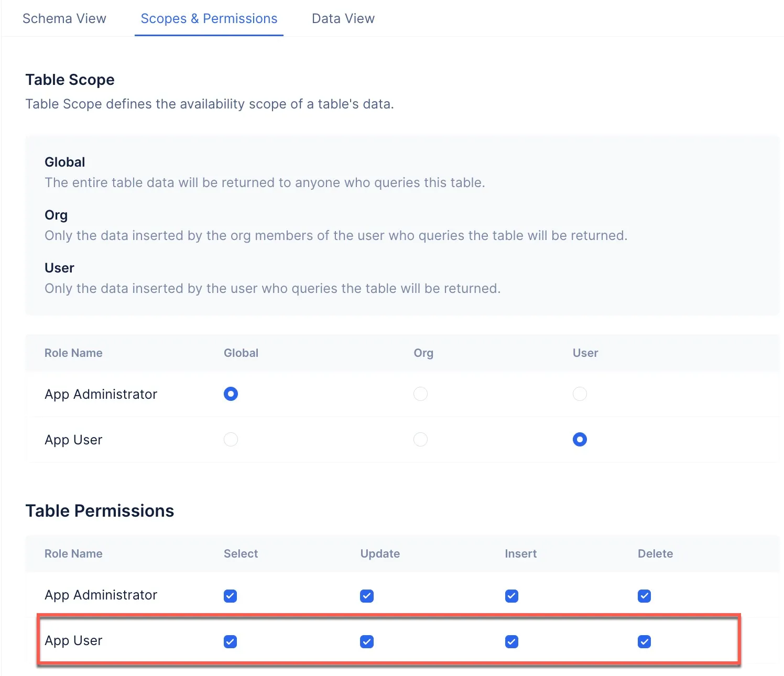This screenshot has width=784, height=676.
Task: Toggle Delete permission for App User
Action: click(x=644, y=641)
